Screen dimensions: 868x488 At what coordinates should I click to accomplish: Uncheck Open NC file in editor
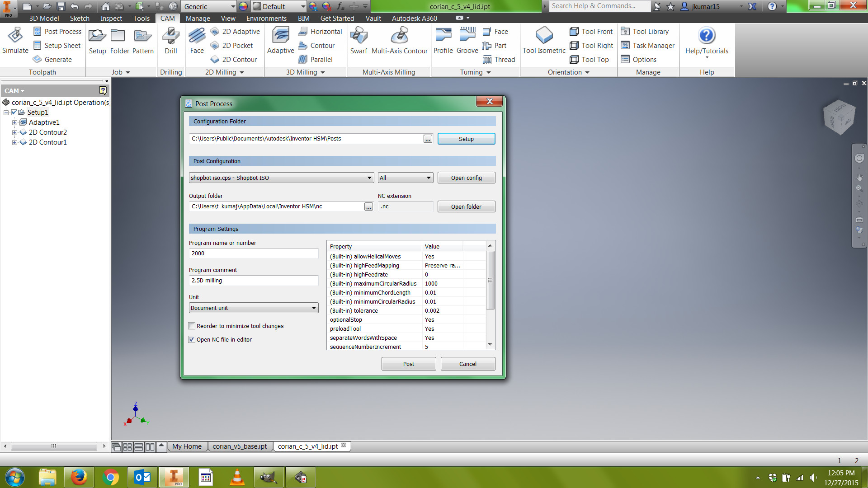[x=192, y=339]
